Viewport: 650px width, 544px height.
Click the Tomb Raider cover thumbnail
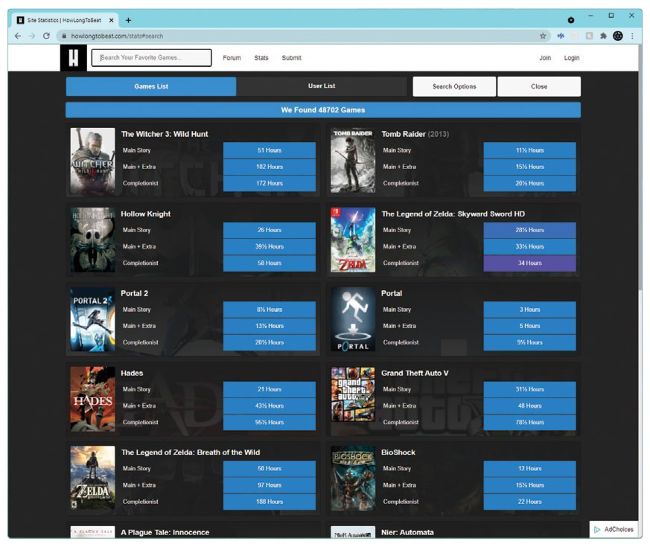[353, 160]
